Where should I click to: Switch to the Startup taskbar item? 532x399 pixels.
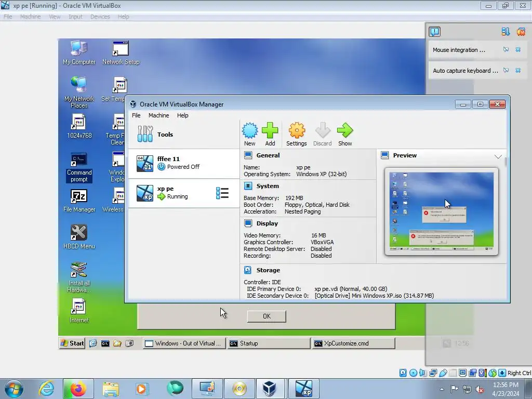point(269,343)
